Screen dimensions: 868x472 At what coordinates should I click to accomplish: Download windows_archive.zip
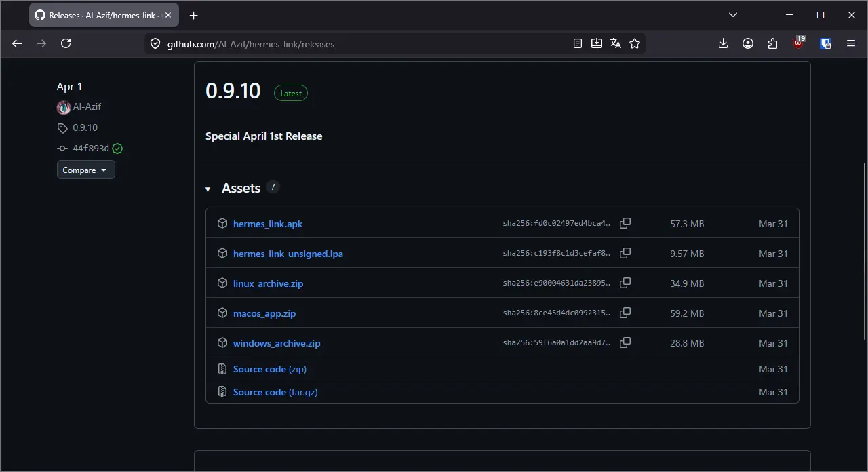pyautogui.click(x=277, y=343)
